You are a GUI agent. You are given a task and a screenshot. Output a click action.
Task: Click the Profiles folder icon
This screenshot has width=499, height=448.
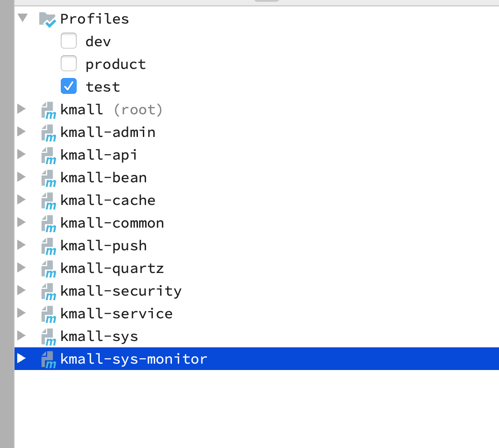point(48,19)
